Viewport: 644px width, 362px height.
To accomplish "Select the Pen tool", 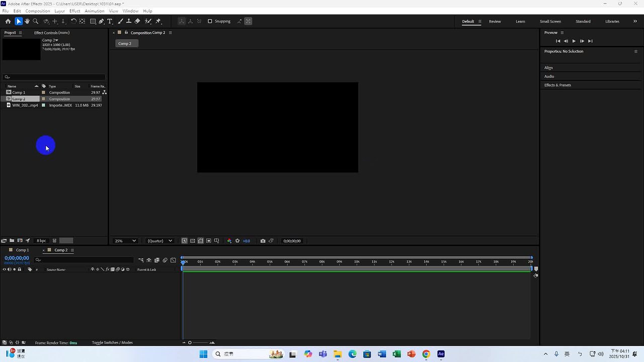I will [x=101, y=21].
